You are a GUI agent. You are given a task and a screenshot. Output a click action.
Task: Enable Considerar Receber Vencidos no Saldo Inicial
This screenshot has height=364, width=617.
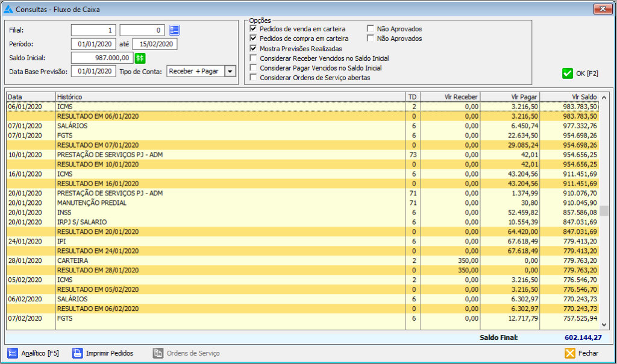point(254,57)
